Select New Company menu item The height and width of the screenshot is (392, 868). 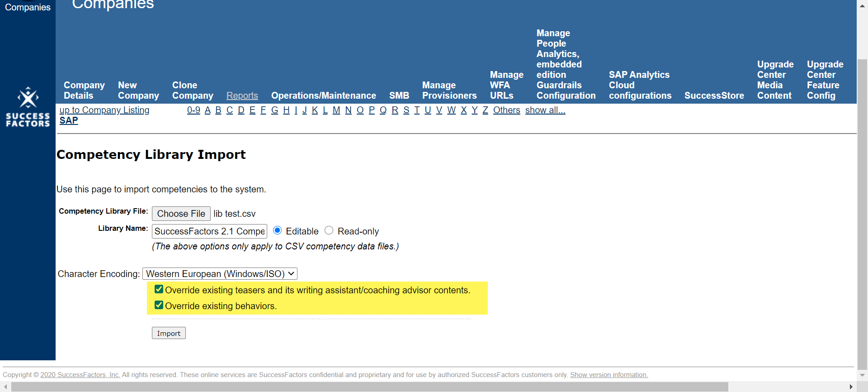pos(138,91)
